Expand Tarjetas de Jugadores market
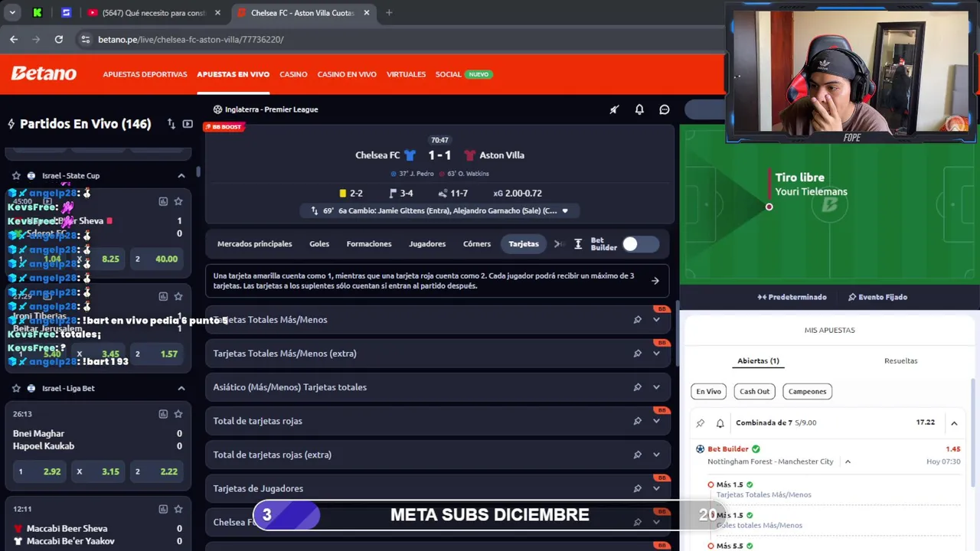 click(656, 488)
